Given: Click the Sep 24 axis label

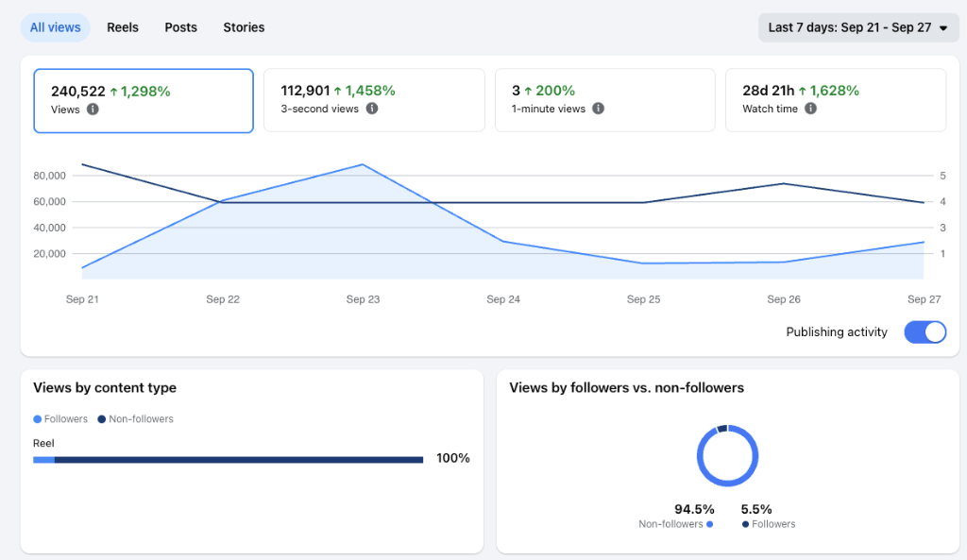Looking at the screenshot, I should click(503, 299).
